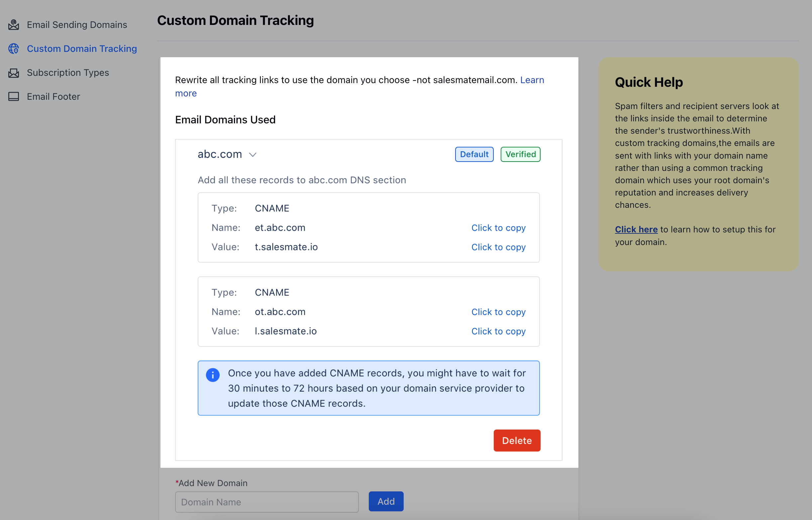Open the Learn more link

tap(532, 80)
